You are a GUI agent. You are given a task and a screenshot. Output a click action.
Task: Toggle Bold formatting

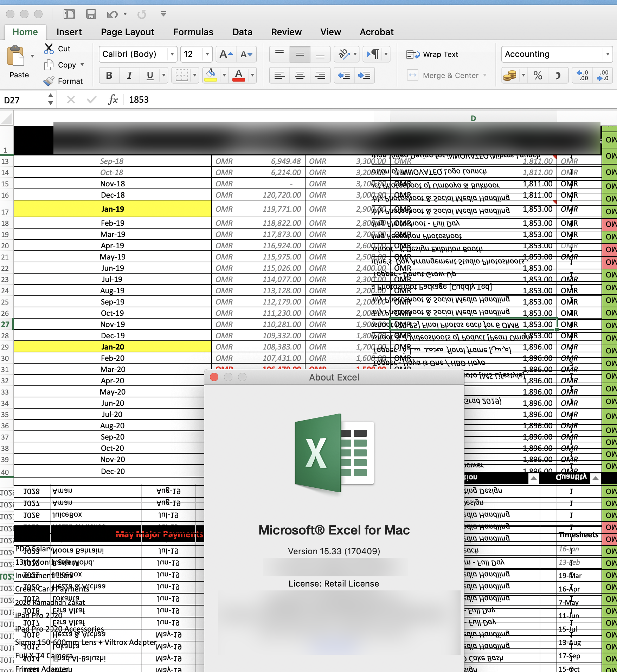click(x=109, y=75)
